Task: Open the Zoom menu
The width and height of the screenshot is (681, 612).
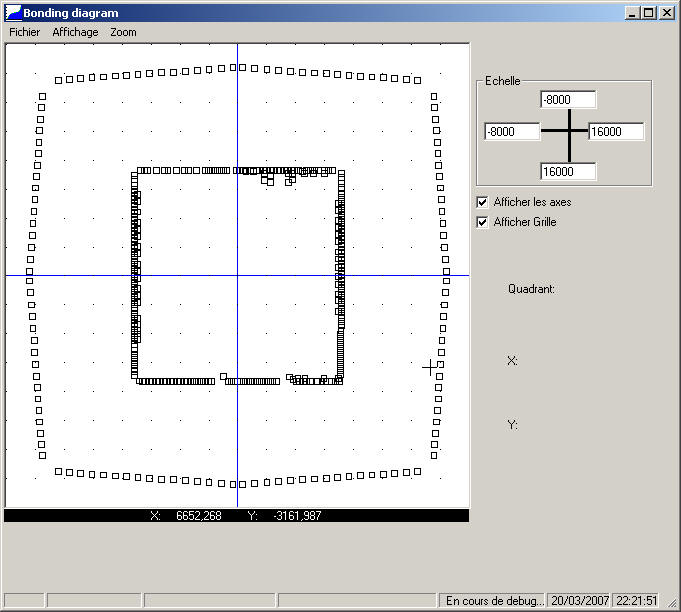Action: pyautogui.click(x=123, y=32)
